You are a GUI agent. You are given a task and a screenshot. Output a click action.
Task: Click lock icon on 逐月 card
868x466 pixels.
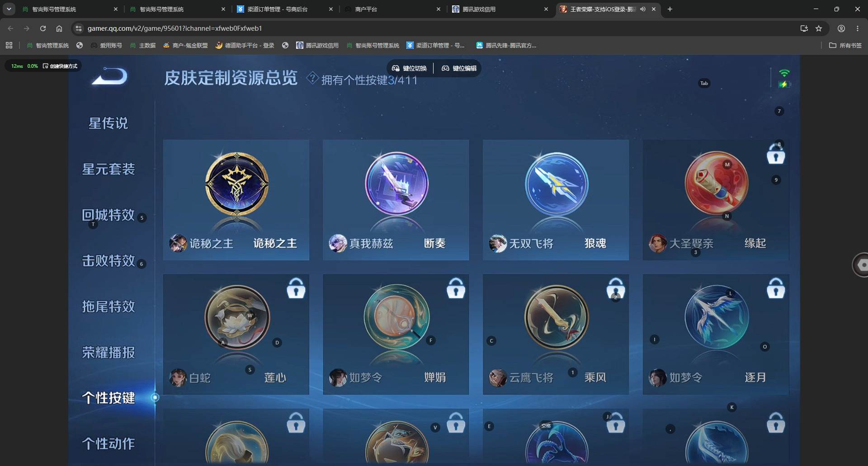776,288
